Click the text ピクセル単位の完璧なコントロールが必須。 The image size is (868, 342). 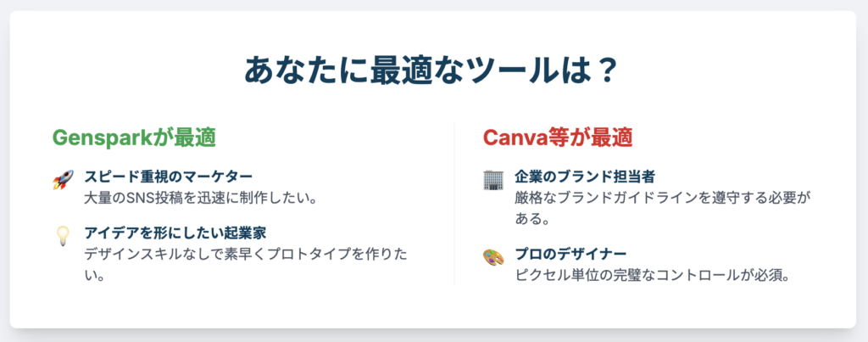[x=652, y=275]
